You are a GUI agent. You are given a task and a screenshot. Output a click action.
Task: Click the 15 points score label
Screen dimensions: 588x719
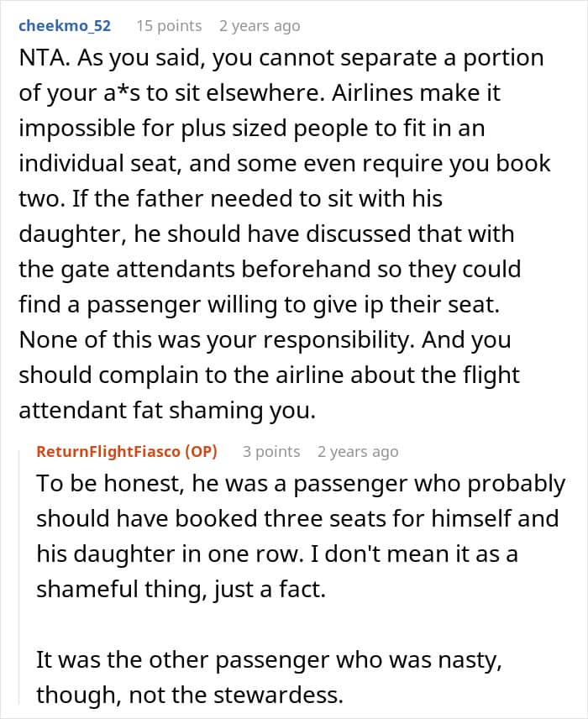coord(169,26)
